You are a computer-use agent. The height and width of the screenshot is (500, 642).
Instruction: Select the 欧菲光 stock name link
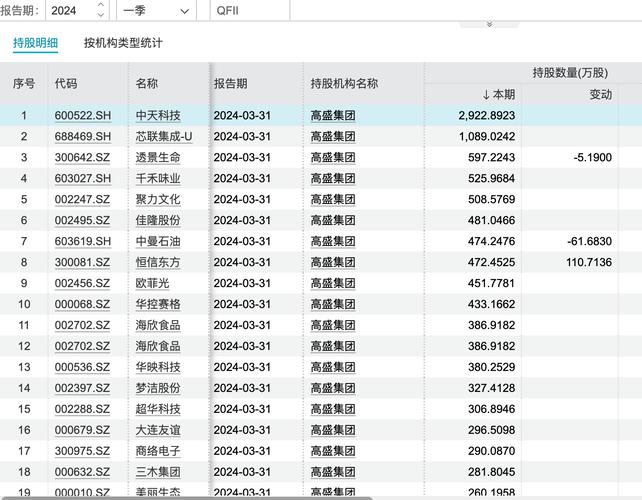click(153, 284)
